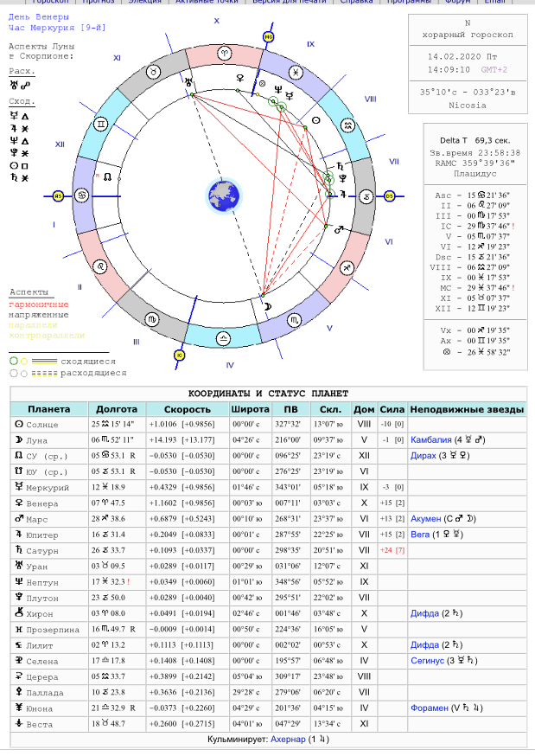The image size is (535, 756).
Task: Open the Форум menu item
Action: [x=457, y=2]
